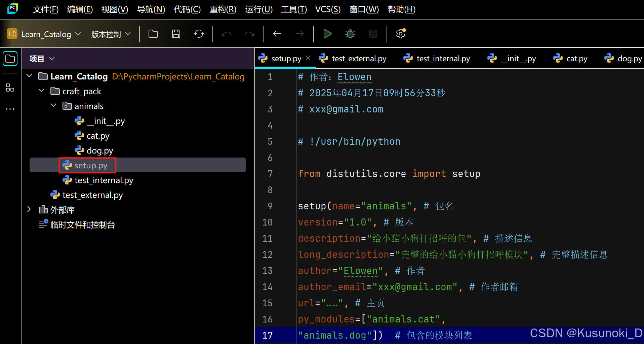
Task: Start the debugger
Action: (x=350, y=34)
